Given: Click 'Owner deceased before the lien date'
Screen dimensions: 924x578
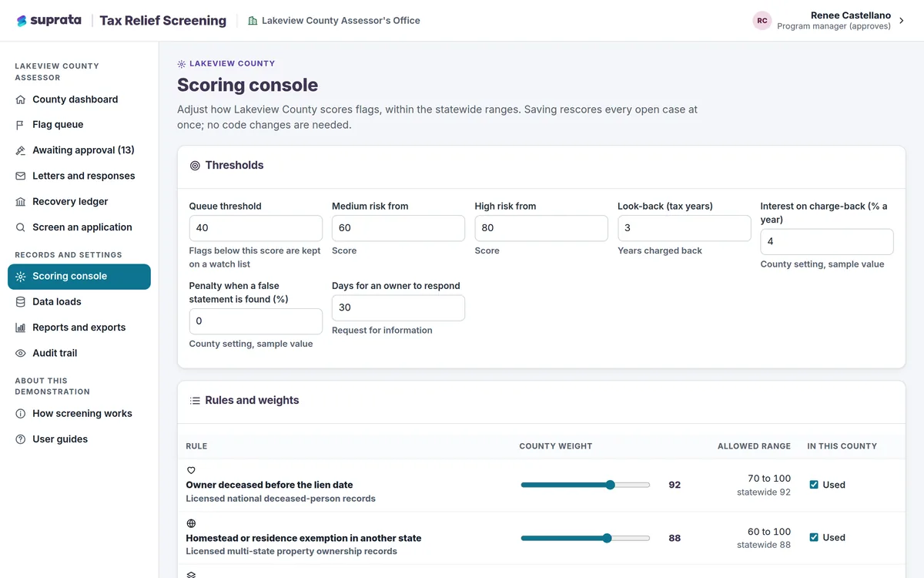Looking at the screenshot, I should pos(269,485).
